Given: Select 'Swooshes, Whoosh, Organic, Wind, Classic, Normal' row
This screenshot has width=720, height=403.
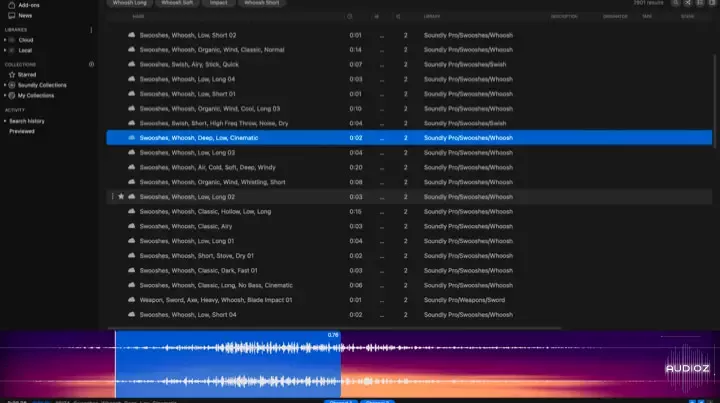Looking at the screenshot, I should pyautogui.click(x=409, y=50).
